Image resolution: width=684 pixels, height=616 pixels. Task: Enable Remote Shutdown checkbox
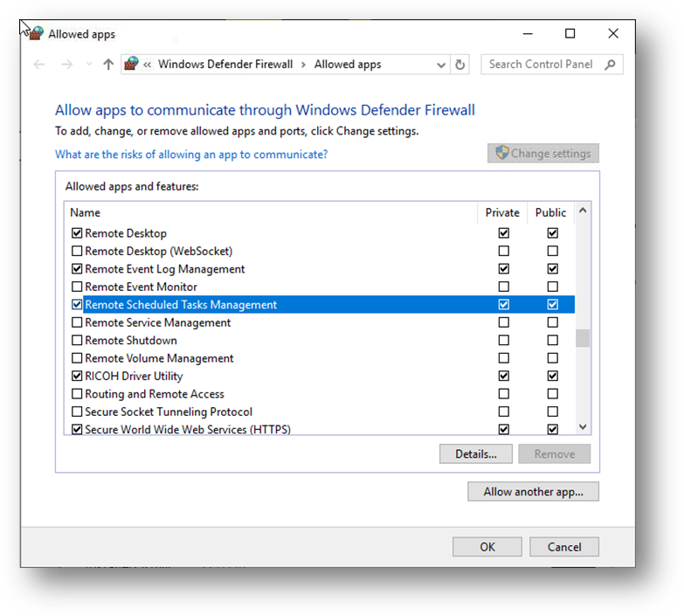coord(77,341)
